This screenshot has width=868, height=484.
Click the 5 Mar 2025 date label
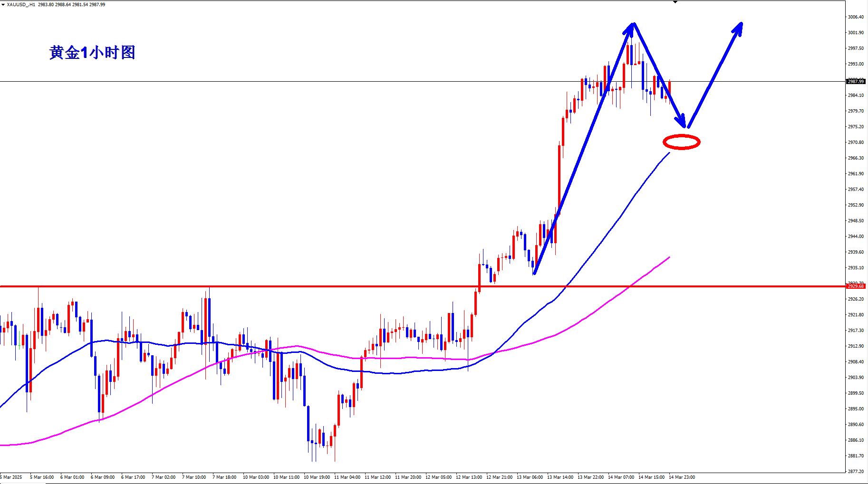pyautogui.click(x=11, y=477)
